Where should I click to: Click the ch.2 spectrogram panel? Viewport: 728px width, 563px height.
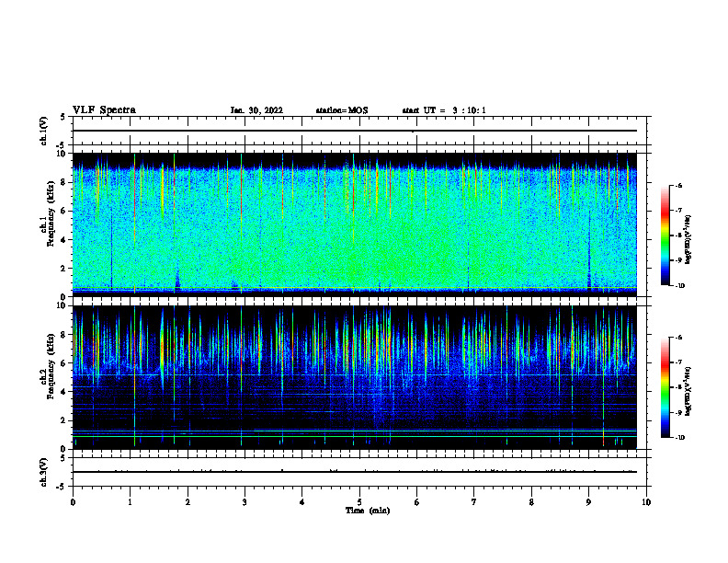tap(355, 377)
